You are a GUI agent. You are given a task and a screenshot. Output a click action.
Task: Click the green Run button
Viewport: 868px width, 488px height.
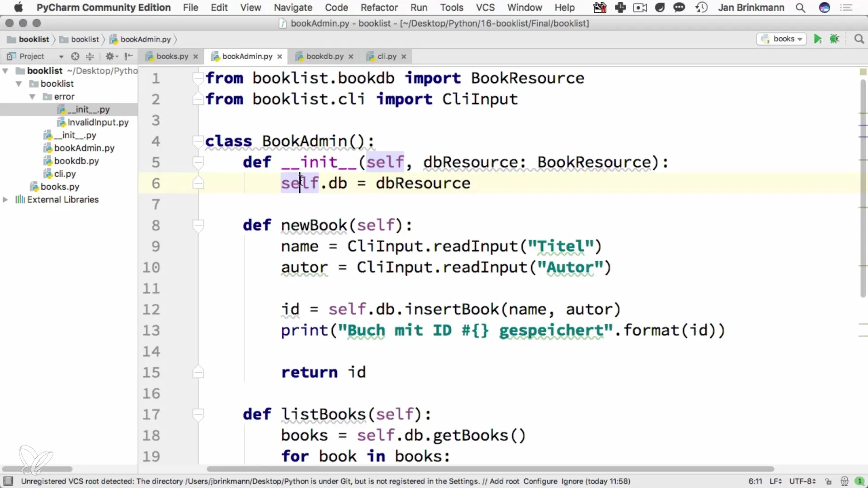click(817, 39)
